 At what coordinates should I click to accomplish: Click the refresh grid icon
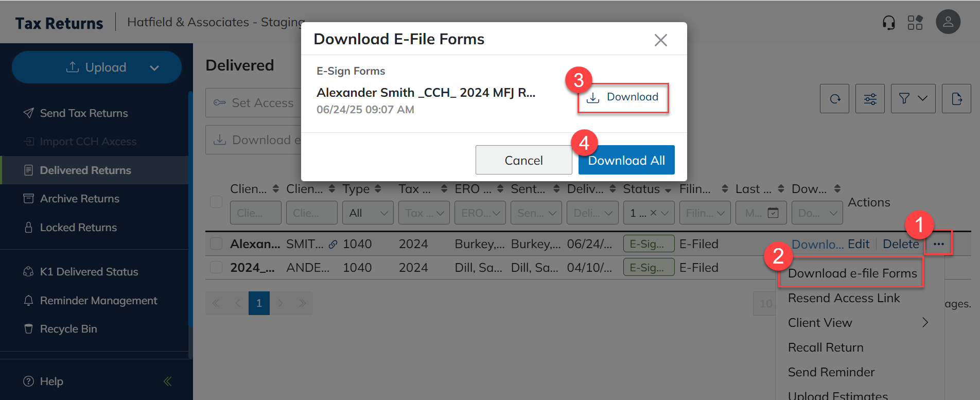pyautogui.click(x=834, y=99)
